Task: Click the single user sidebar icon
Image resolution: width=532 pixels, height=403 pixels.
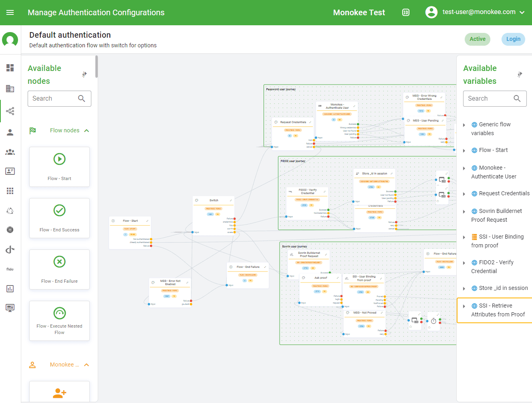Action: pyautogui.click(x=10, y=132)
